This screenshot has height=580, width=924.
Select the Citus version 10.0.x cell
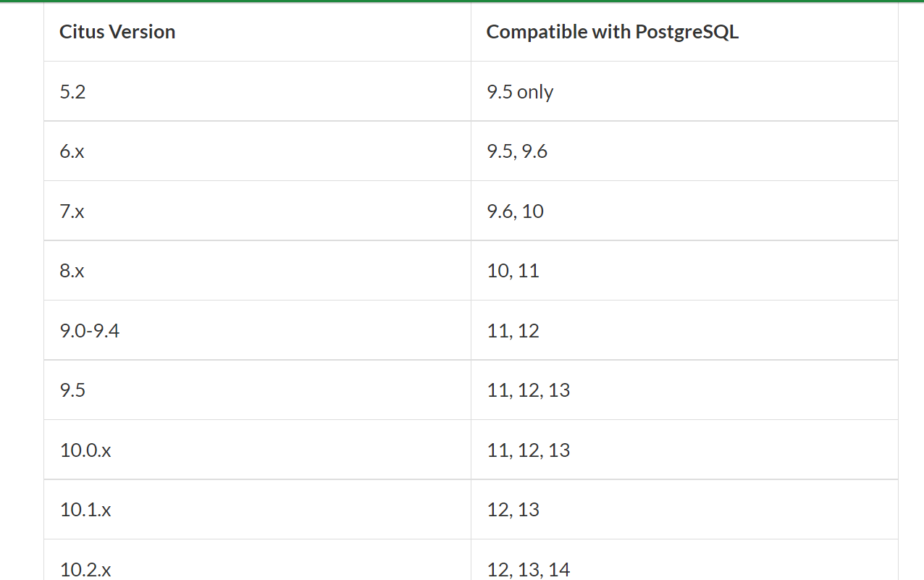click(85, 450)
